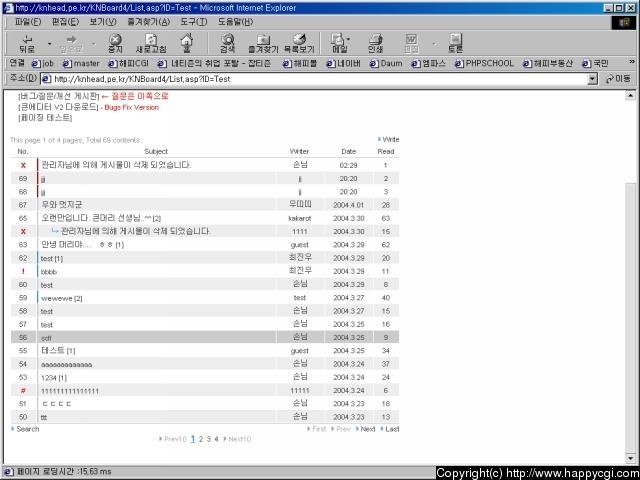Go to page 4 of the board
This screenshot has width=640, height=480.
216,439
